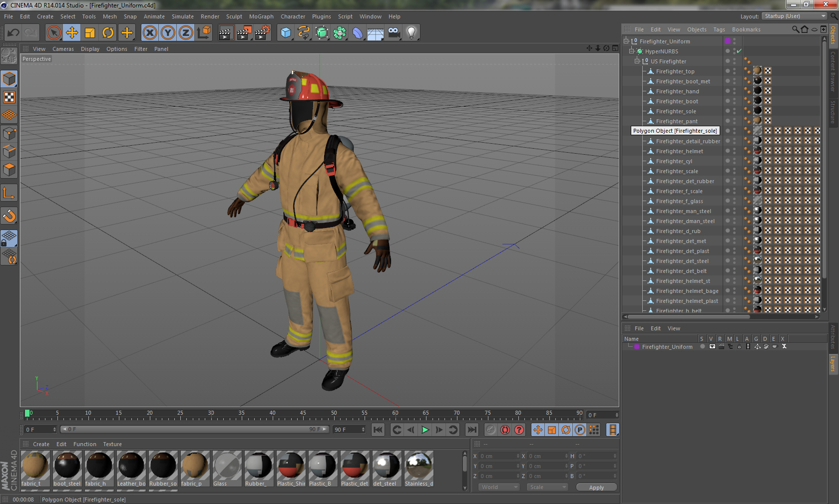Open the Spline pen tools icon

pyautogui.click(x=304, y=33)
